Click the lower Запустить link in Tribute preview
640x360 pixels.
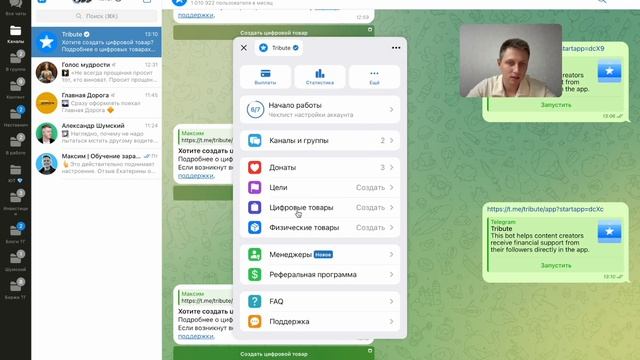(x=556, y=265)
